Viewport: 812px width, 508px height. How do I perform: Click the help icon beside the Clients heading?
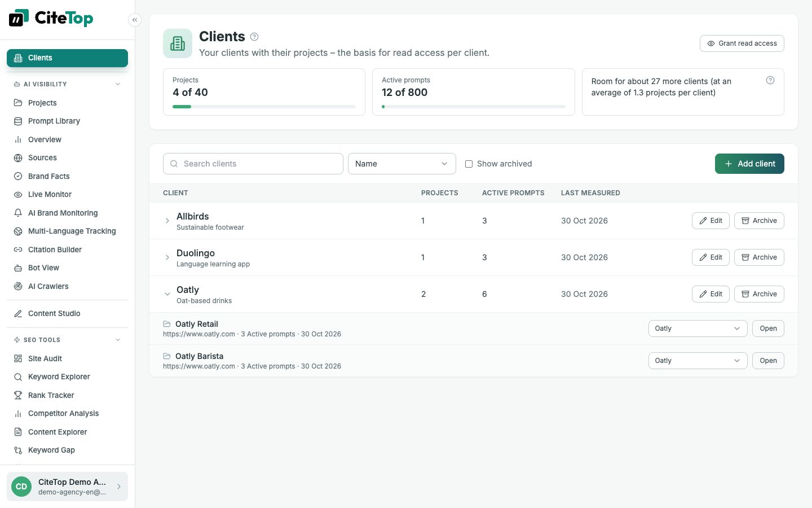click(x=254, y=37)
